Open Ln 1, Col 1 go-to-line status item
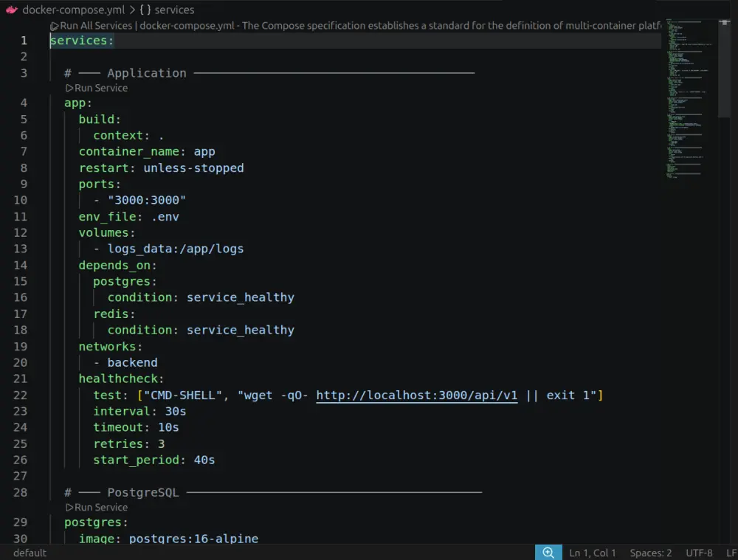Viewport: 738px width, 560px height. (592, 553)
